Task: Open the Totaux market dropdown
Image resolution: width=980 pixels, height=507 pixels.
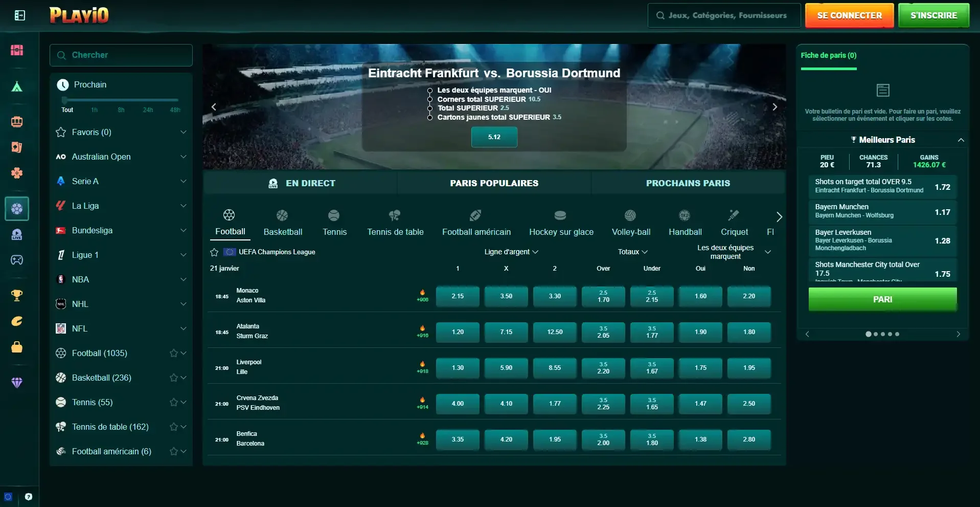Action: [x=633, y=252]
